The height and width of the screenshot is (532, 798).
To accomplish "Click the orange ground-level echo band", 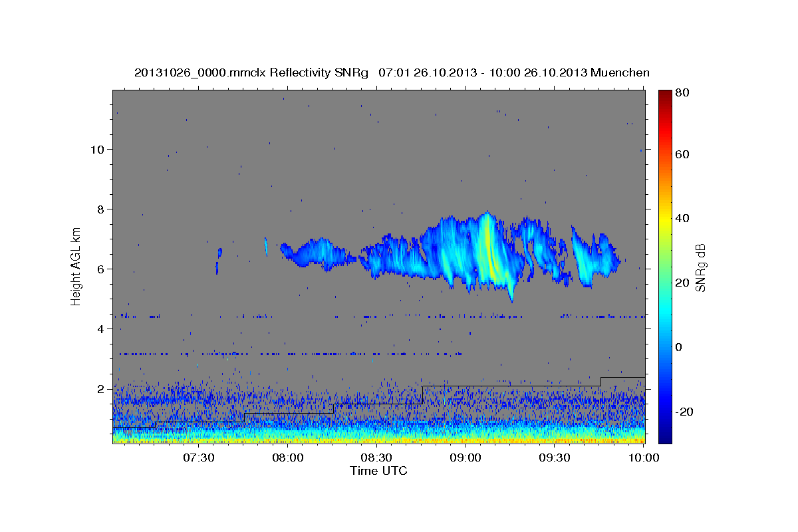I will (378, 440).
